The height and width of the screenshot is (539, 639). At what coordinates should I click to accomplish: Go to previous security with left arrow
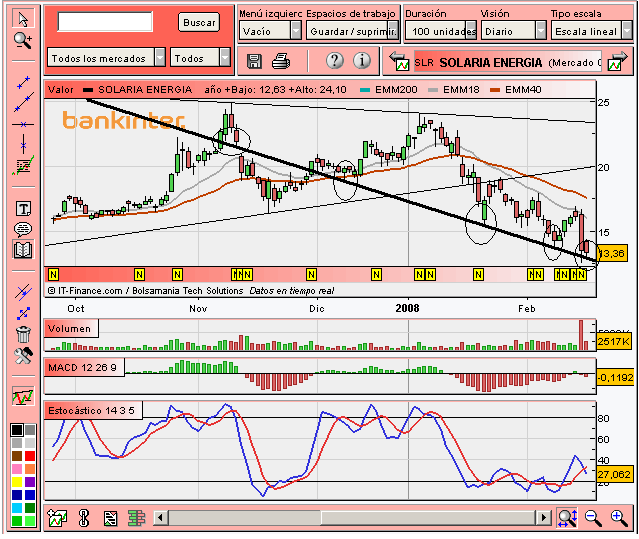(399, 61)
